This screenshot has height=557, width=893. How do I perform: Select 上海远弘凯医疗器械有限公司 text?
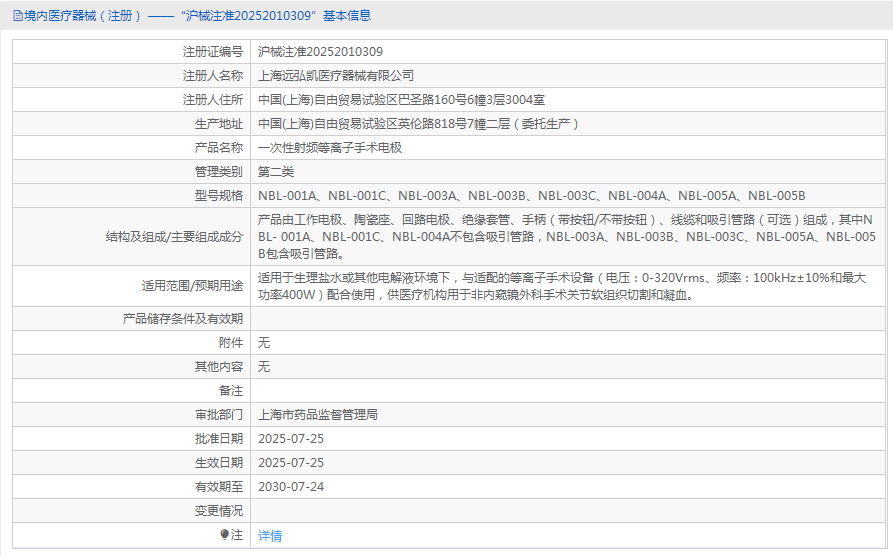click(335, 76)
